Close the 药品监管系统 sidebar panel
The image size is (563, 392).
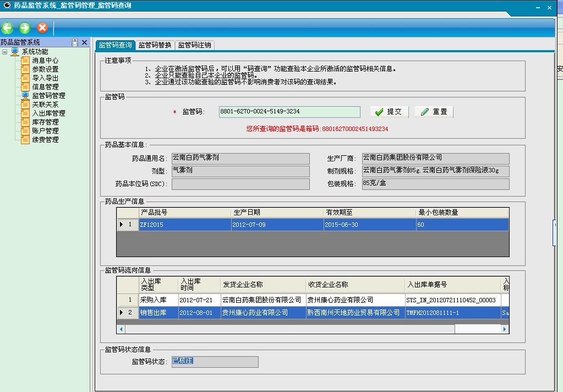[84, 42]
